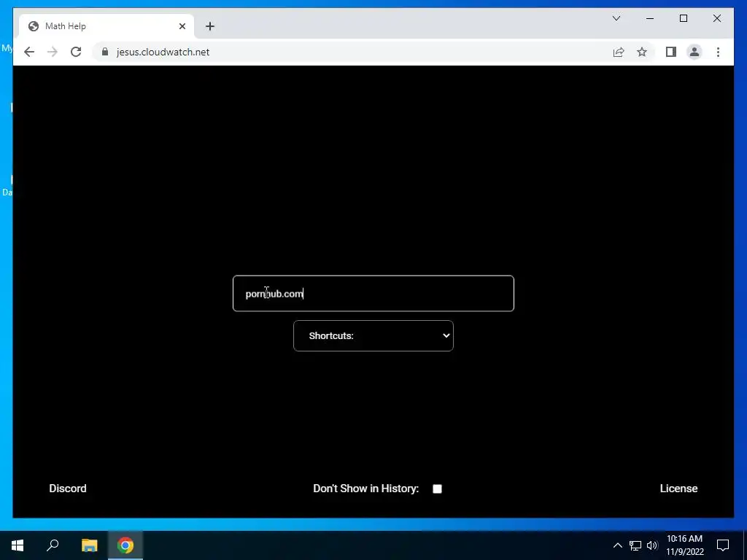Reload the current page
Screen dimensions: 747x560
tap(76, 52)
